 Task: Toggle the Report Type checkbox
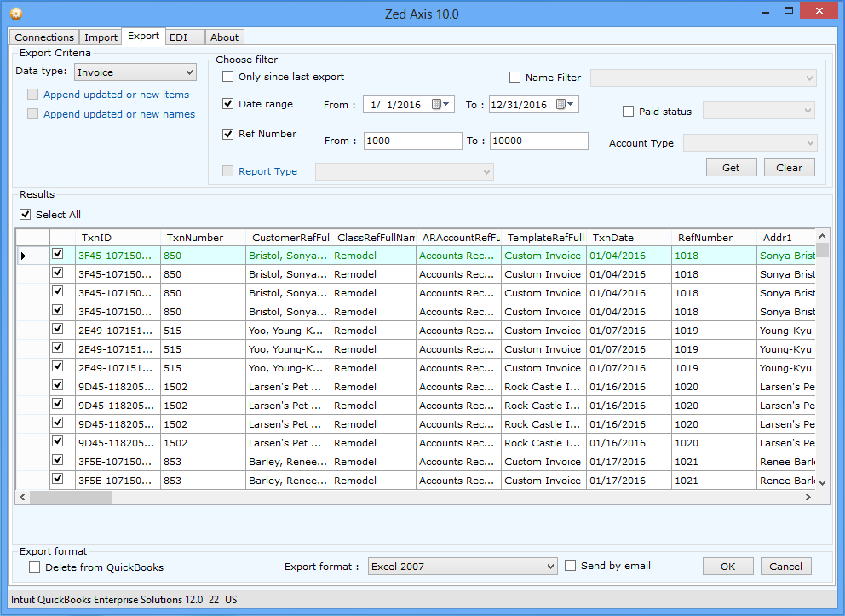[228, 171]
